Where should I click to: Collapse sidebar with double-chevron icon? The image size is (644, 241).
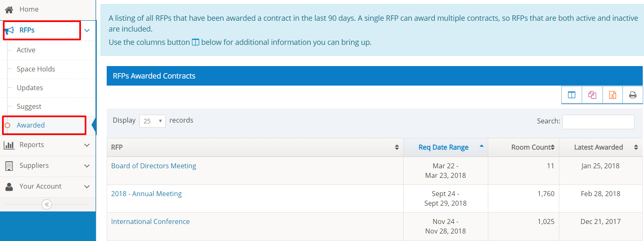(47, 204)
